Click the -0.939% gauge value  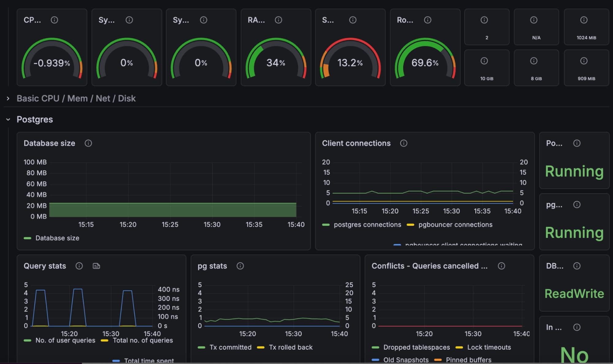tap(52, 63)
